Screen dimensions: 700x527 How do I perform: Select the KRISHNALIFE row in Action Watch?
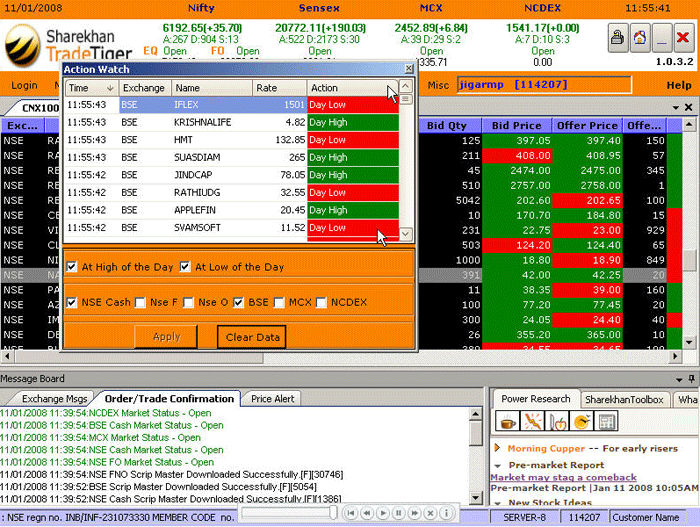pos(232,122)
